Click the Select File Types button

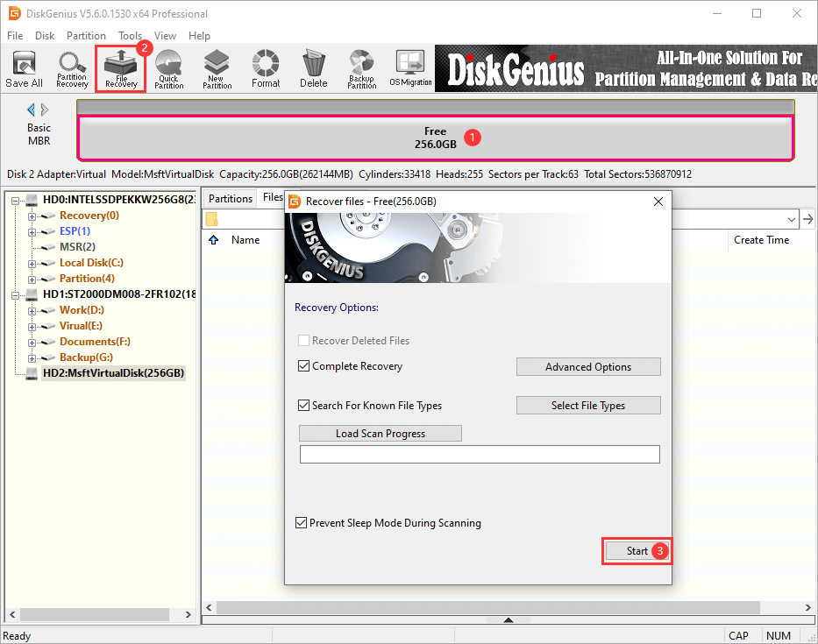click(588, 405)
